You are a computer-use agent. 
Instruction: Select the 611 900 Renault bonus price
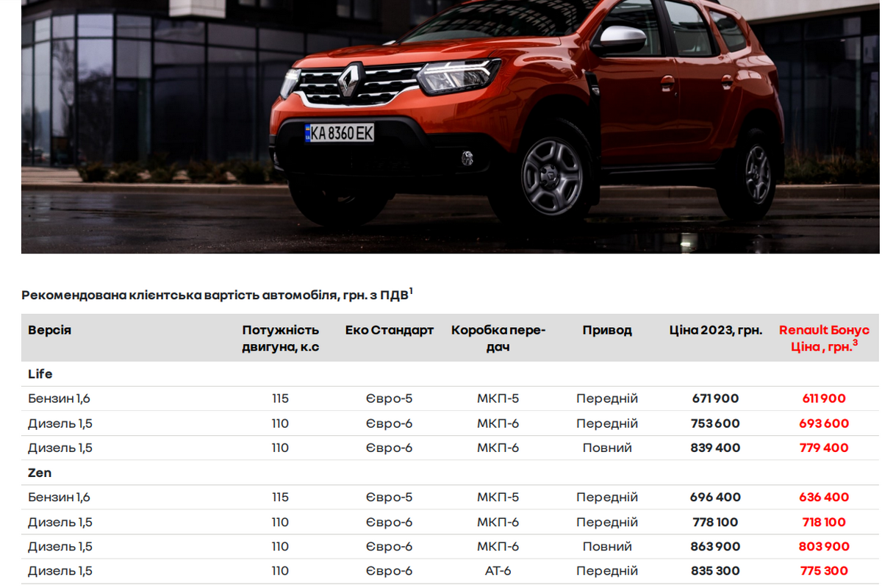point(824,398)
